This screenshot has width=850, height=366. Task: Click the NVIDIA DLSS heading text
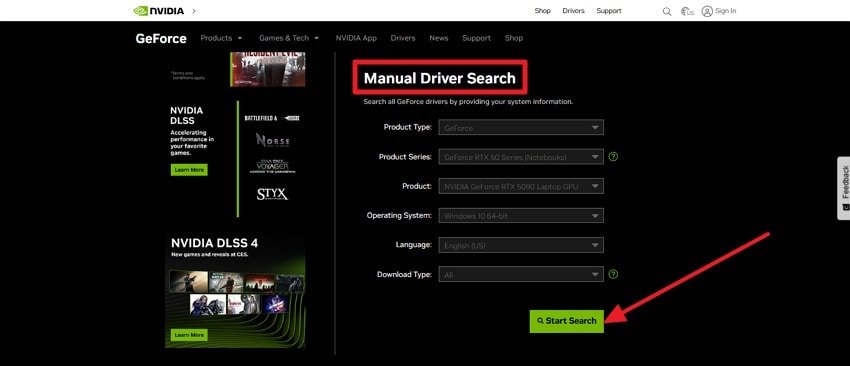(186, 115)
